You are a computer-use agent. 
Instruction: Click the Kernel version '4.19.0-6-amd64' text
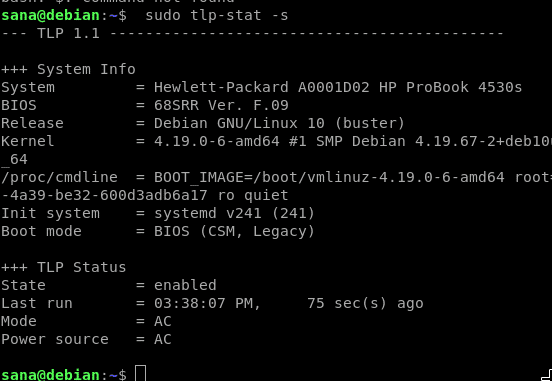(x=217, y=142)
